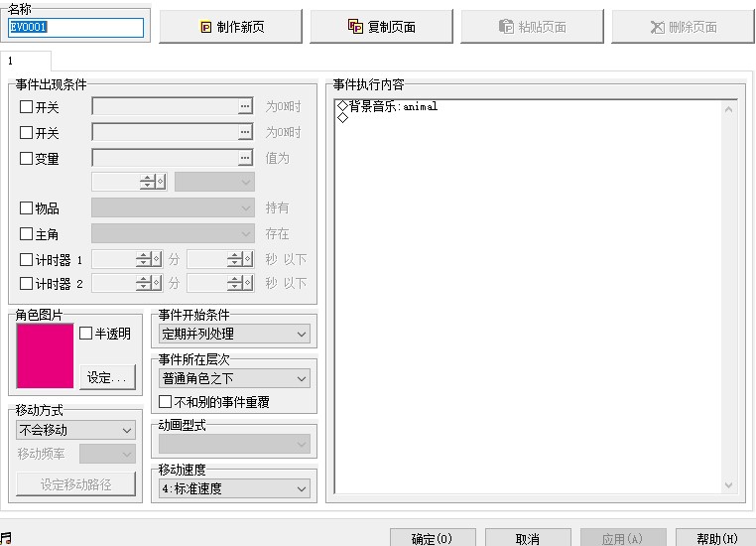Click the scroll down arrow in event contents
The image size is (756, 546).
[x=728, y=484]
